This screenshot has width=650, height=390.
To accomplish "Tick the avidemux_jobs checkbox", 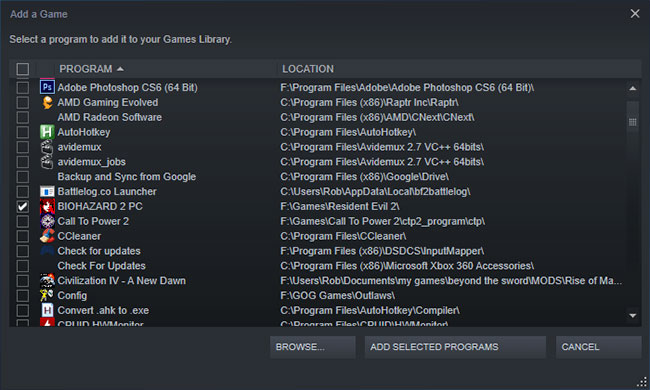I will point(23,162).
